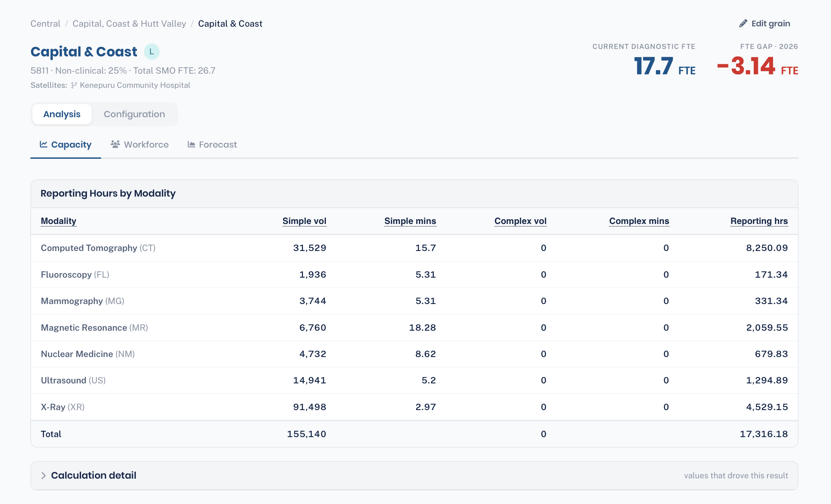Click the −3.14 FTE gap value
Image resolution: width=831 pixels, height=504 pixels.
(x=758, y=66)
